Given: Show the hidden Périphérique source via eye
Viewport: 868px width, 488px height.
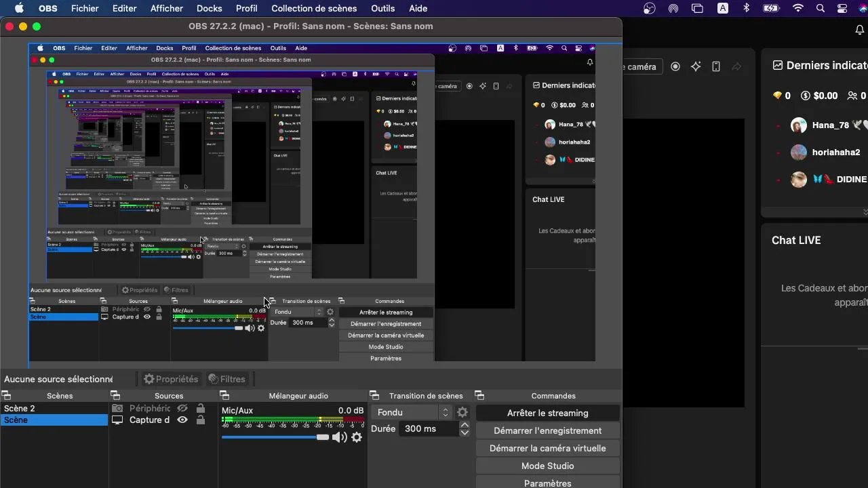Looking at the screenshot, I should (x=182, y=409).
